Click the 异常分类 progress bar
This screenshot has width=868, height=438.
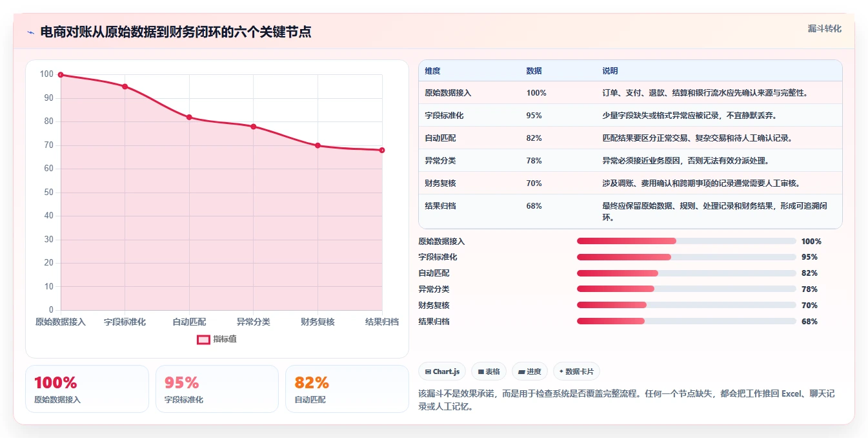click(687, 289)
